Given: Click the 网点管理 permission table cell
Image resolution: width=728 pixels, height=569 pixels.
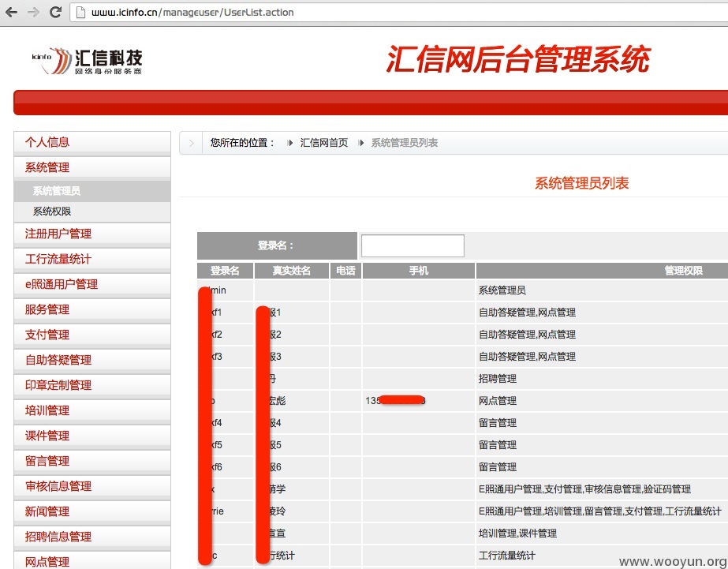Looking at the screenshot, I should pyautogui.click(x=602, y=400).
